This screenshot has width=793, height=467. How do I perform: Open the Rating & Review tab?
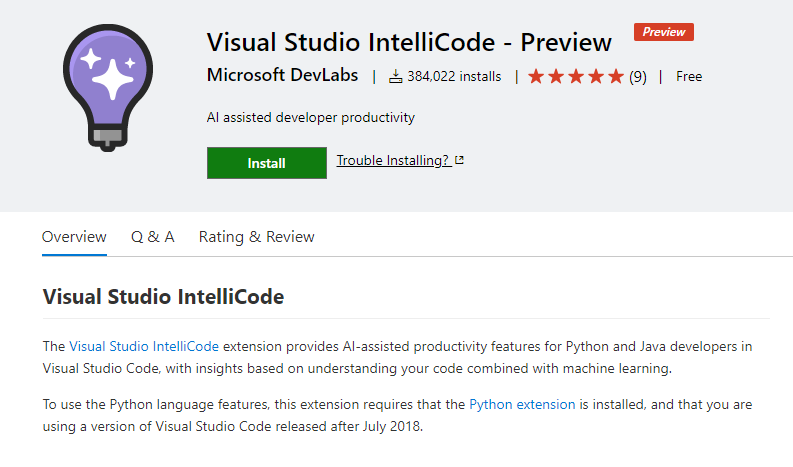256,237
